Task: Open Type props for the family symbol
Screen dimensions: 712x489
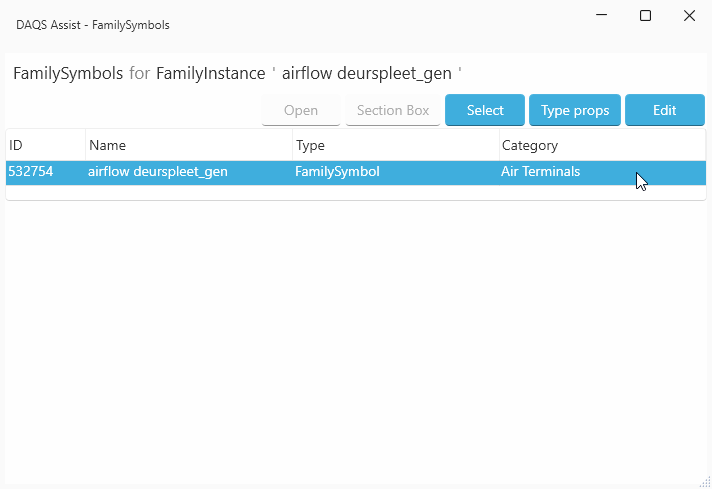Action: (x=575, y=110)
